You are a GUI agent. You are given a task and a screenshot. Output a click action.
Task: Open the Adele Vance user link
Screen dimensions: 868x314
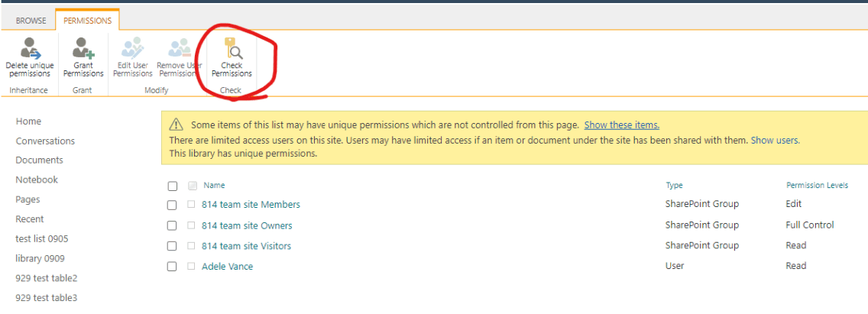(227, 267)
